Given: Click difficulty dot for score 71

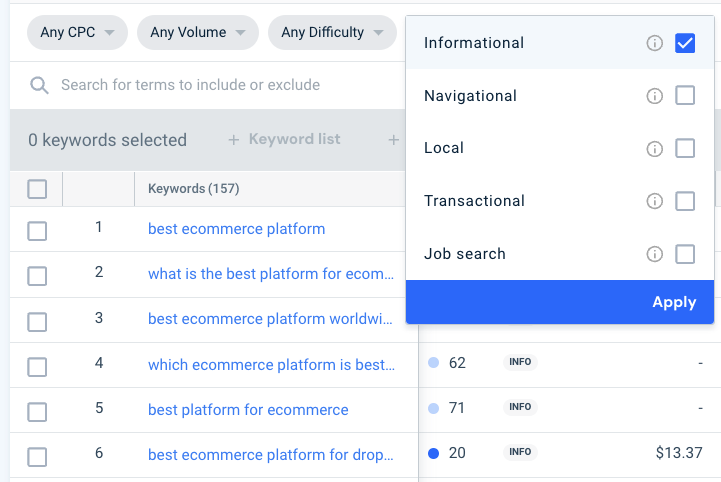Looking at the screenshot, I should (433, 408).
